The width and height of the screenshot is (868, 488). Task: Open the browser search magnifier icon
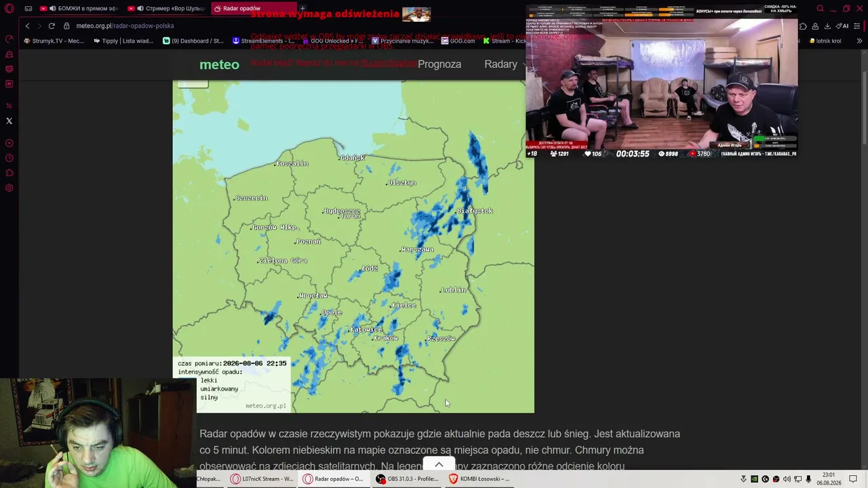click(x=820, y=9)
